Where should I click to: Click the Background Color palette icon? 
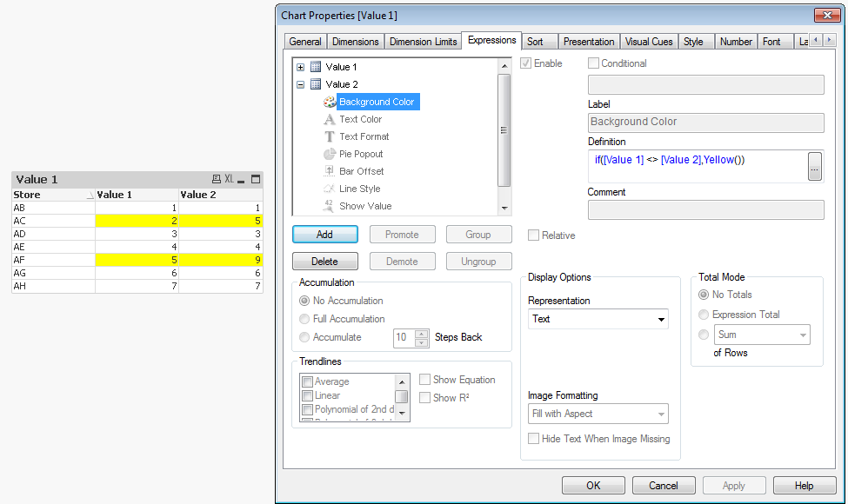[330, 102]
